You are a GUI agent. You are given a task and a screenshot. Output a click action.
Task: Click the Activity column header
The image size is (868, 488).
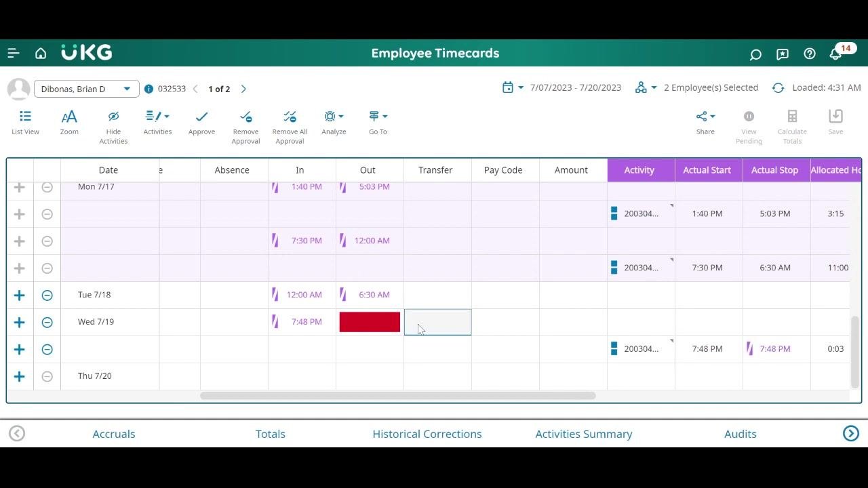[x=641, y=170]
